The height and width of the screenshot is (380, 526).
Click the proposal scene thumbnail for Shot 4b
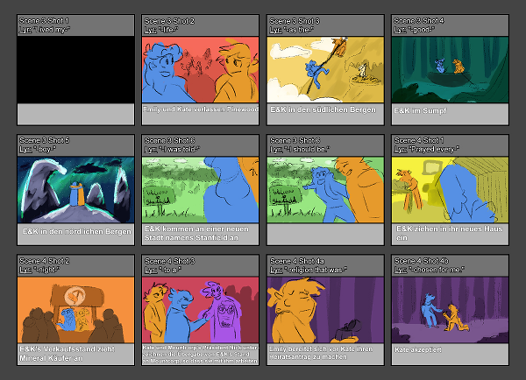coord(450,310)
